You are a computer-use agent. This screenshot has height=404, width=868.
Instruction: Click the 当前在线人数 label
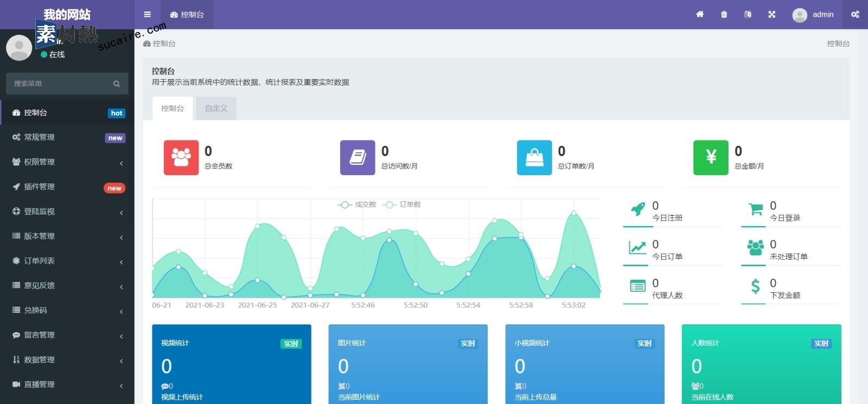point(712,397)
